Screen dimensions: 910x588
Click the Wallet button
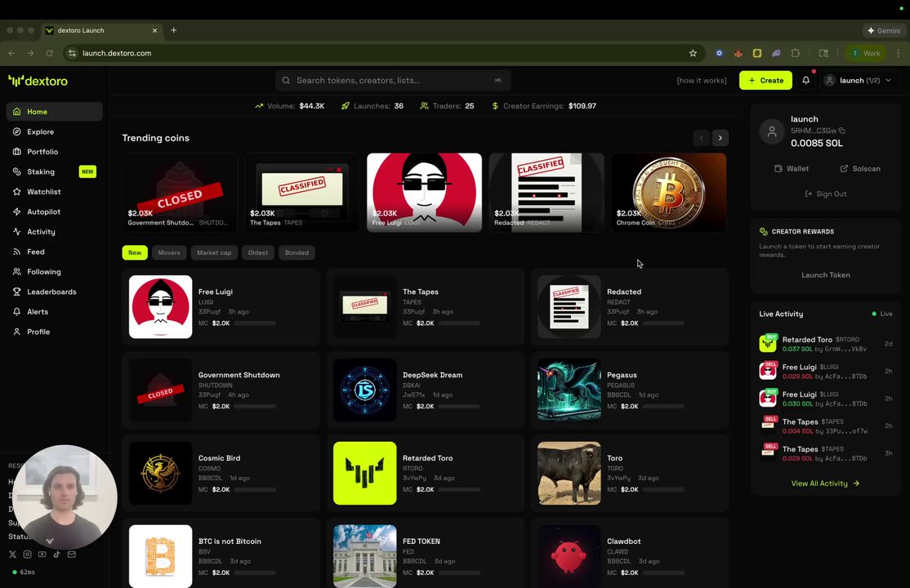point(791,168)
